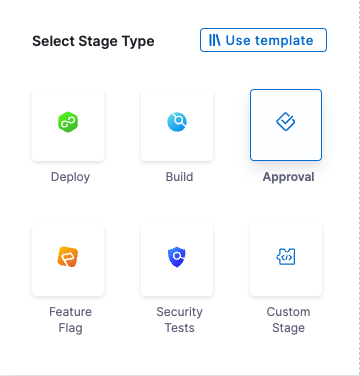
Task: Click the Approval checkmark diamond icon
Action: [286, 122]
